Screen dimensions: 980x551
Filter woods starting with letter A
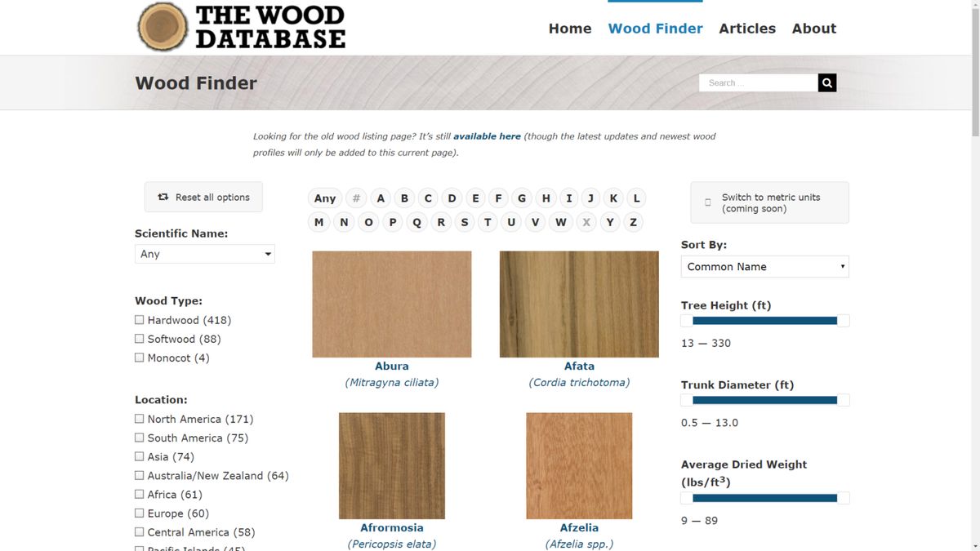tap(380, 198)
